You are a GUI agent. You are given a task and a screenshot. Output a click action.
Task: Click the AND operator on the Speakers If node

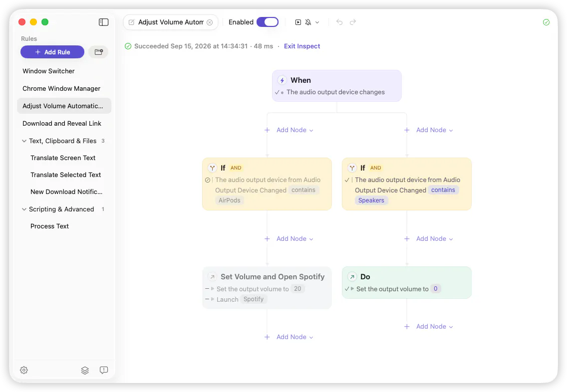tap(375, 168)
